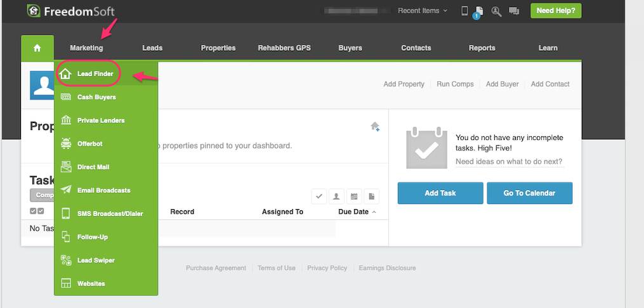
Task: Open the Contacts menu
Action: pyautogui.click(x=416, y=48)
